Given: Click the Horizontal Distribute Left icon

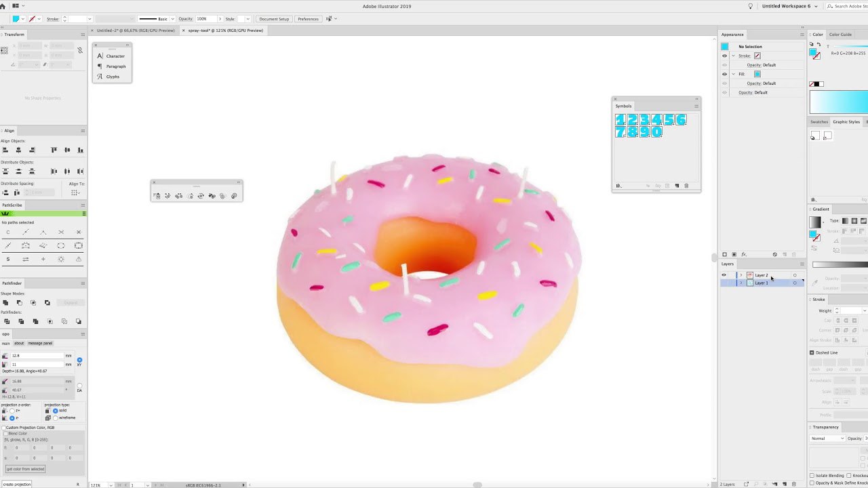Looking at the screenshot, I should coord(54,171).
